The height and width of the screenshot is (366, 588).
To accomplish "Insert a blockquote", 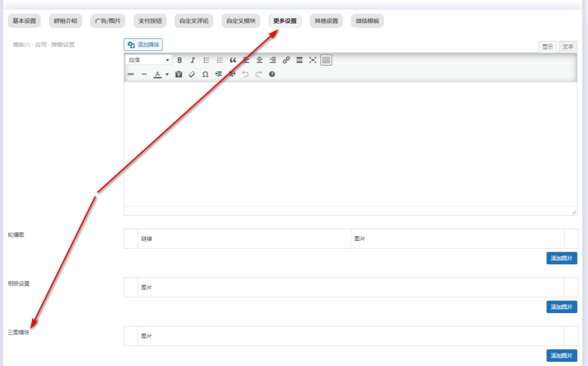I will [x=233, y=60].
